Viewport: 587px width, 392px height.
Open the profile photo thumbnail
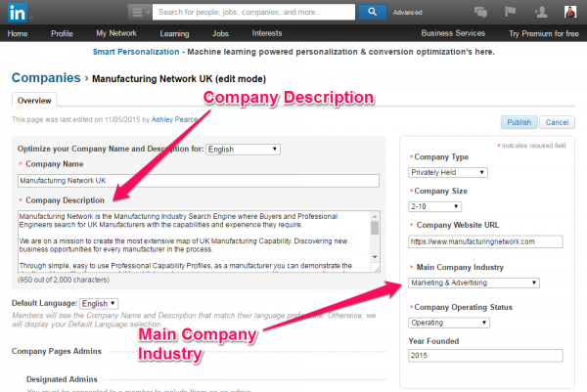570,12
